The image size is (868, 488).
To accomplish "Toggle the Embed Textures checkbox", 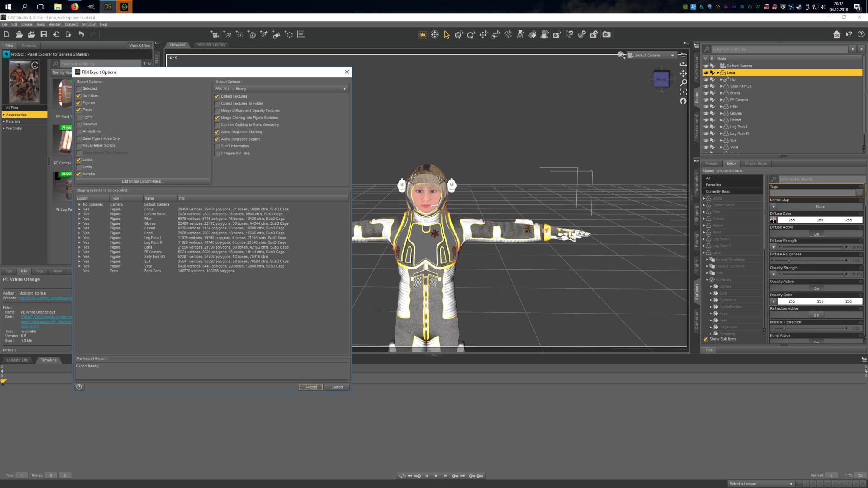I will point(217,96).
